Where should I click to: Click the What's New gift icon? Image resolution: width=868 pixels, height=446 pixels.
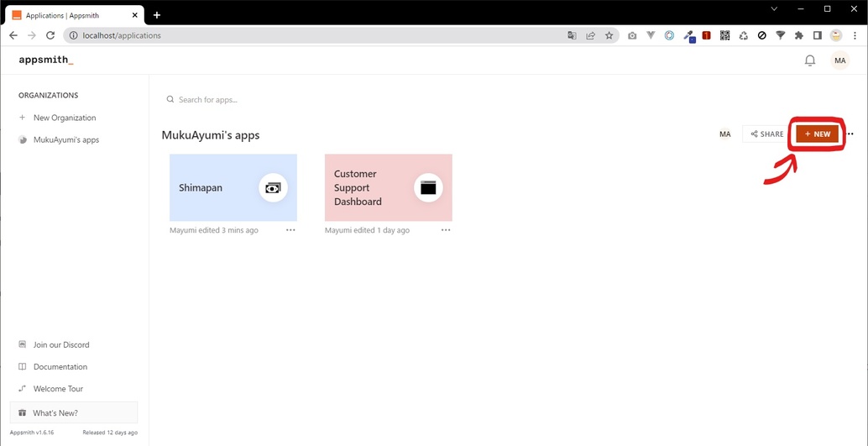click(22, 412)
